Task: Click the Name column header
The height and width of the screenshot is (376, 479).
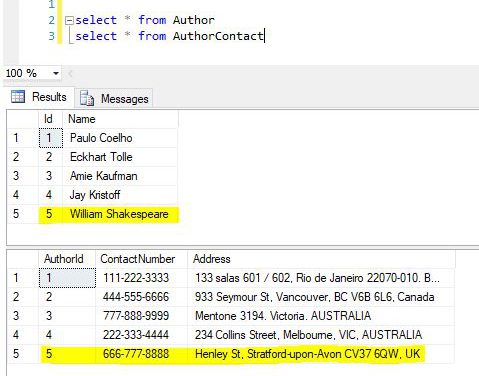Action: click(120, 119)
